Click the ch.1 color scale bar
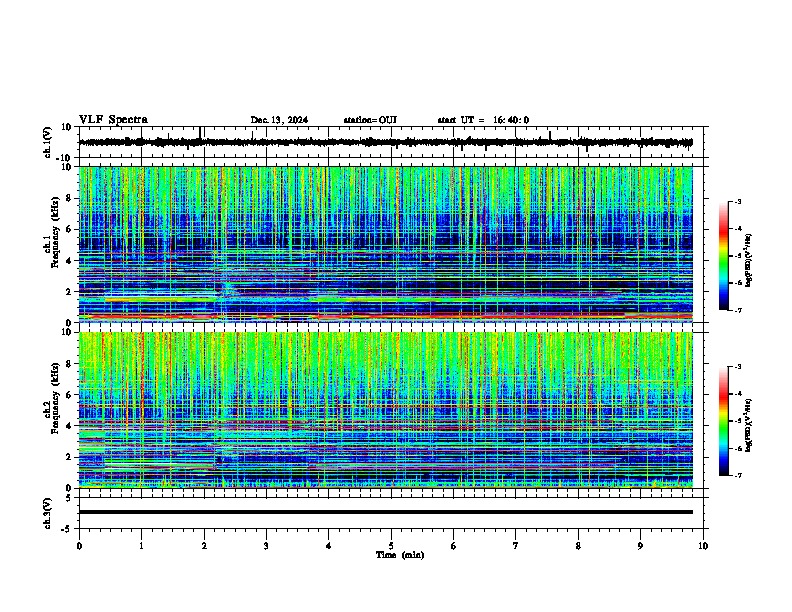 pos(724,256)
